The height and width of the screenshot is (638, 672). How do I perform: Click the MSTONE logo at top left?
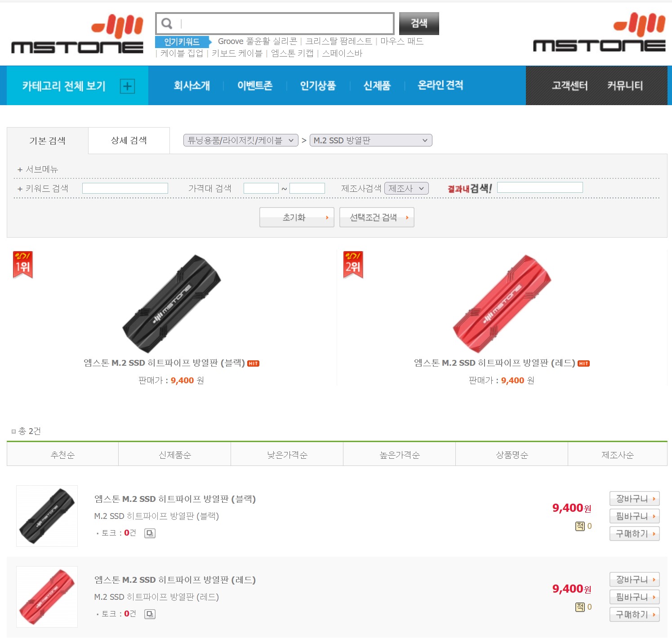coord(77,34)
